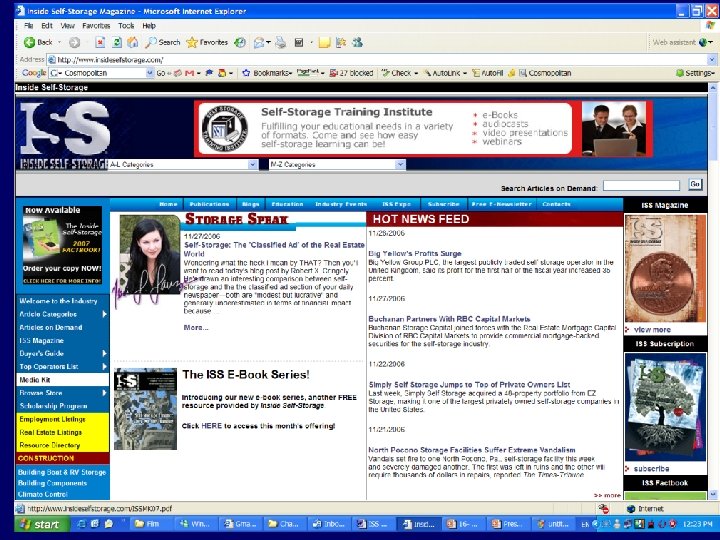Image resolution: width=720 pixels, height=540 pixels.
Task: Click AutoLink on Google toolbar
Action: 445,73
